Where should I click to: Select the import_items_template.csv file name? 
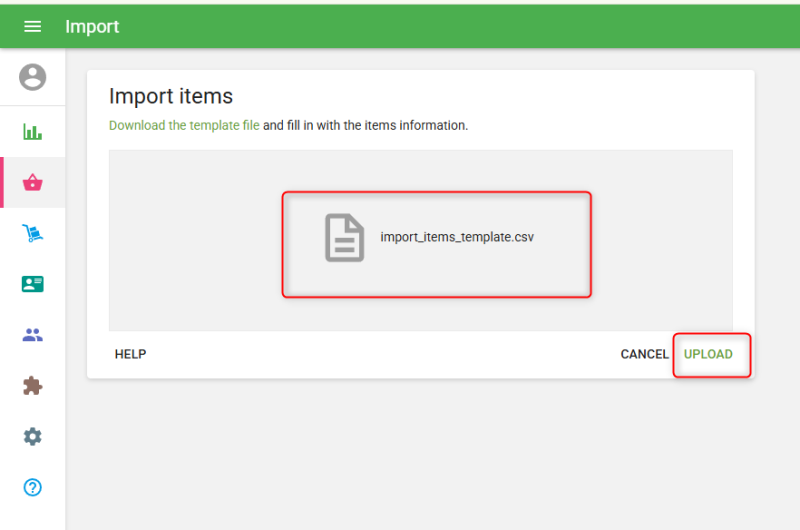tap(457, 238)
